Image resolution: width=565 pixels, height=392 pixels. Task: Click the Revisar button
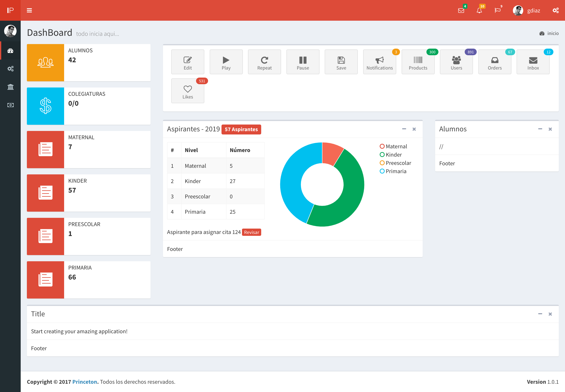coord(251,232)
